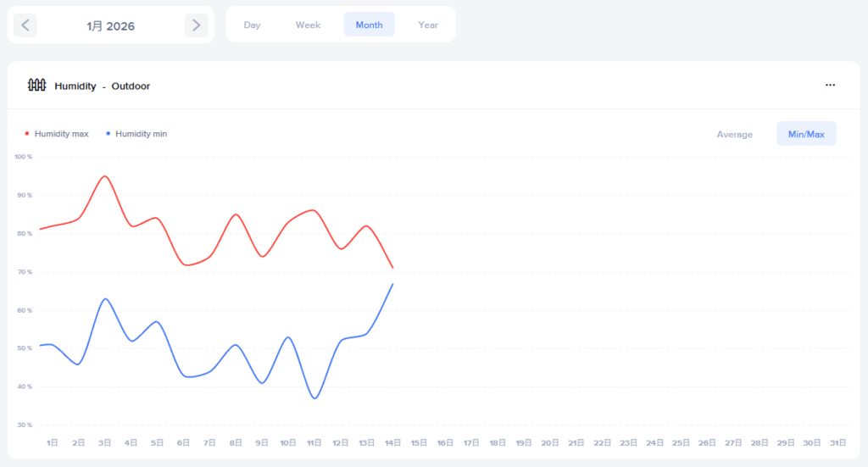Click the blue Humidity min legend dot
Screen dimensions: 868x467
coord(108,134)
